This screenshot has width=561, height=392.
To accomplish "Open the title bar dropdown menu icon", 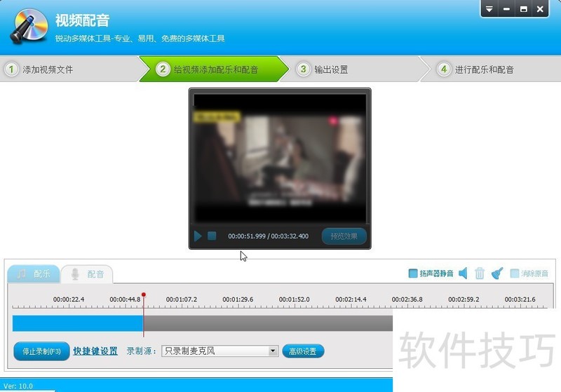I will click(489, 9).
